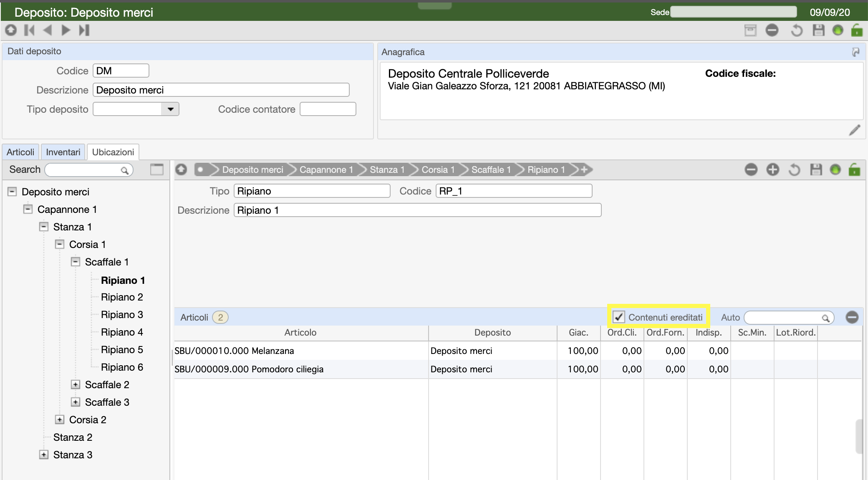Click the green padlock in ubicazioni toolbar
Viewport: 868px width, 480px height.
click(854, 169)
